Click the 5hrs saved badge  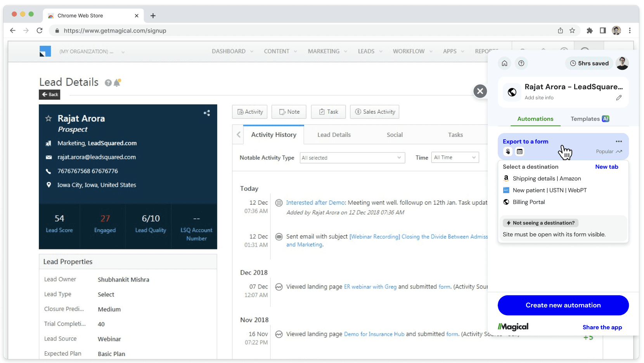click(589, 63)
